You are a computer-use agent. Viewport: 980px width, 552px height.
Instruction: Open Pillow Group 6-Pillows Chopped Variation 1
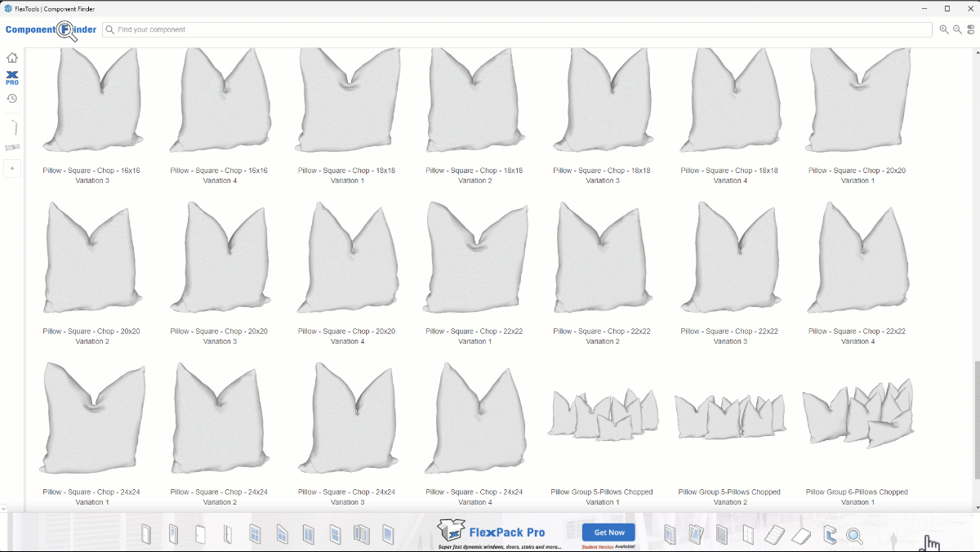[857, 417]
